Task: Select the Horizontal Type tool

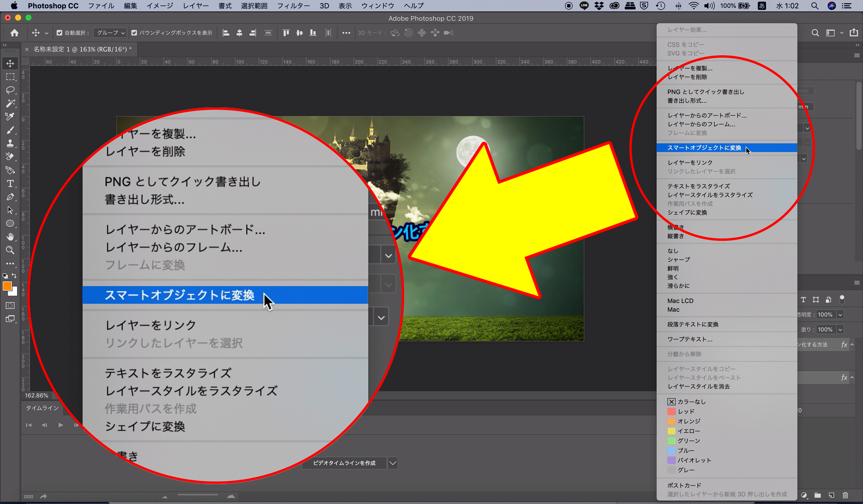Action: tap(10, 184)
